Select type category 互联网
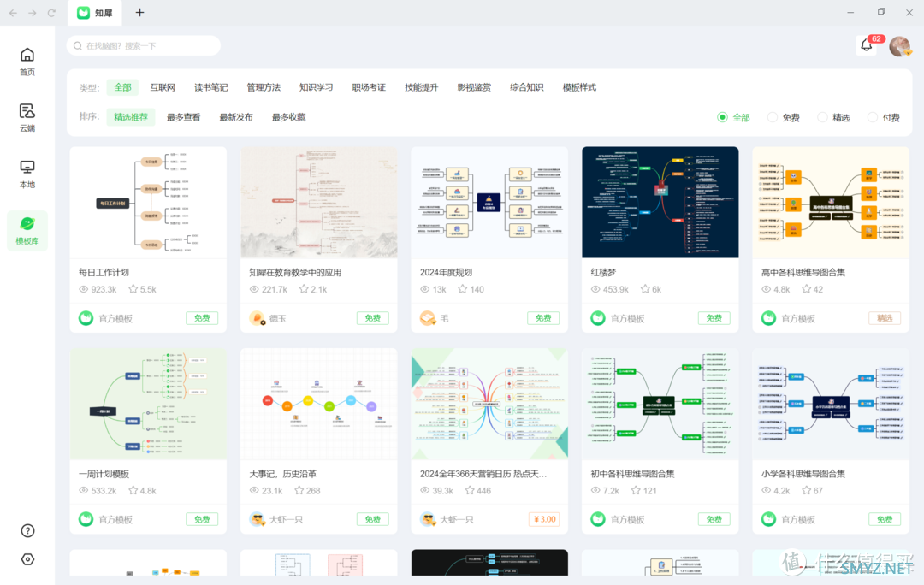Viewport: 924px width, 585px height. [163, 87]
